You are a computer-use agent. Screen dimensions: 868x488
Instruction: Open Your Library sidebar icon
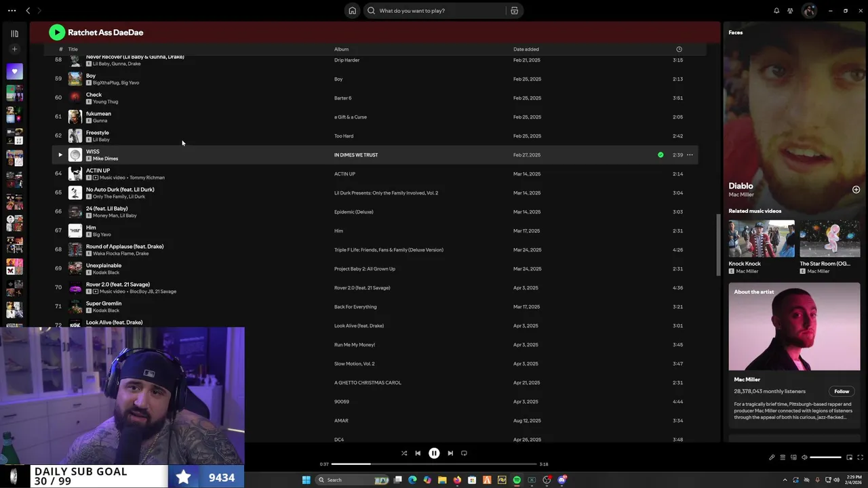(14, 33)
